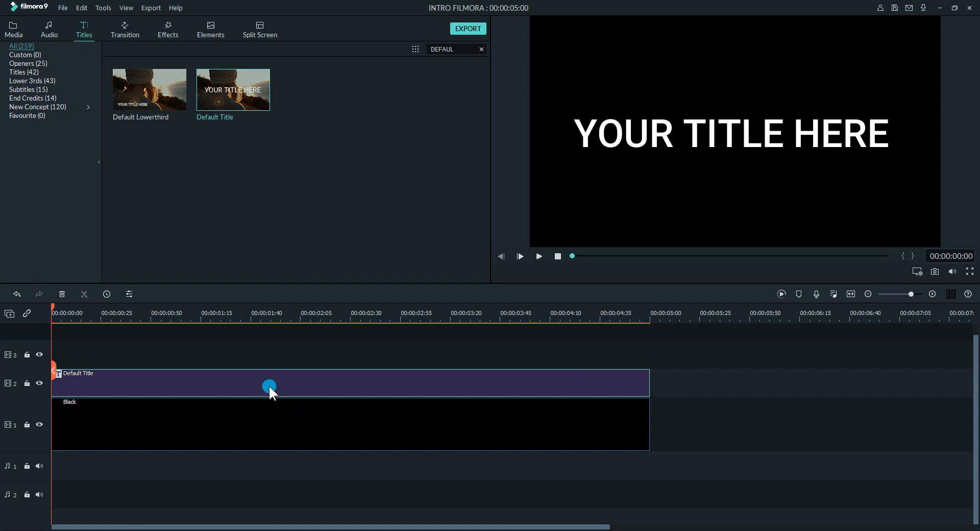Image resolution: width=980 pixels, height=531 pixels.
Task: Toggle visibility of video track 3
Action: [39, 355]
